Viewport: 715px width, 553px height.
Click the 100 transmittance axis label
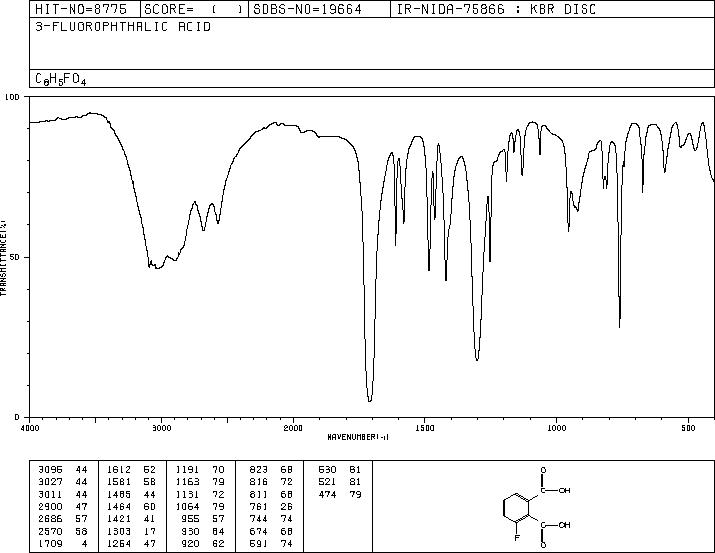tap(12, 97)
